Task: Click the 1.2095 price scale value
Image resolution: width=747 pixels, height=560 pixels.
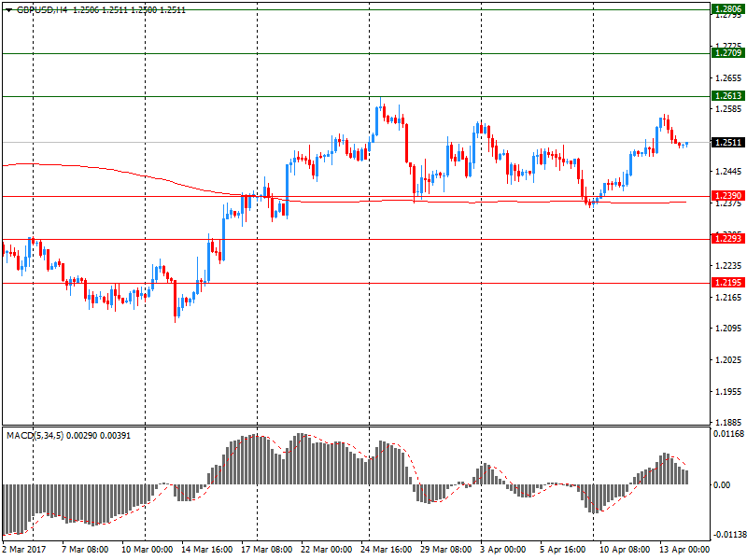Action: point(728,329)
